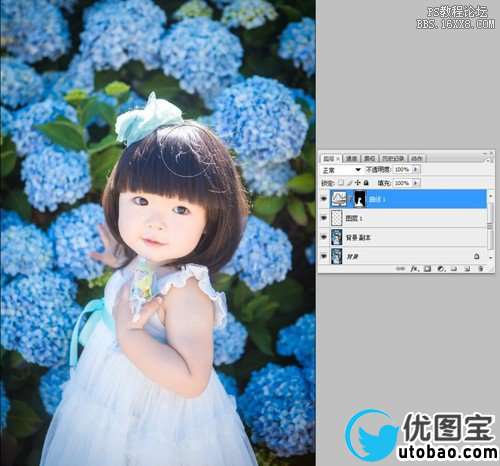Open the layer style fx menu
Viewport: 500px width, 466px height.
414,268
